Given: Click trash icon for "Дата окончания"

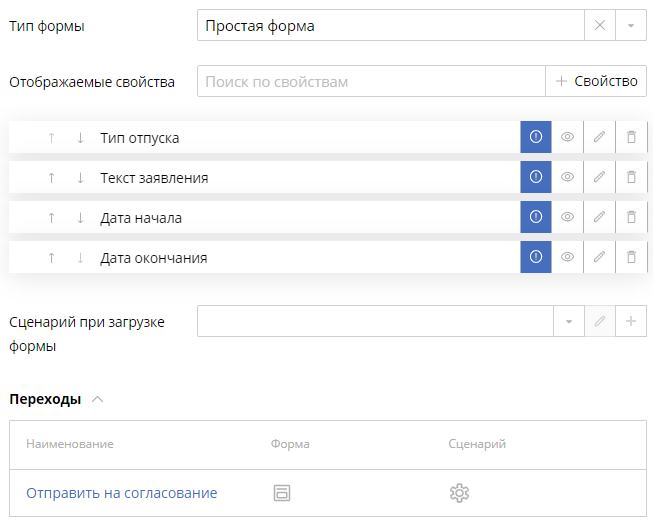Looking at the screenshot, I should pyautogui.click(x=631, y=257).
